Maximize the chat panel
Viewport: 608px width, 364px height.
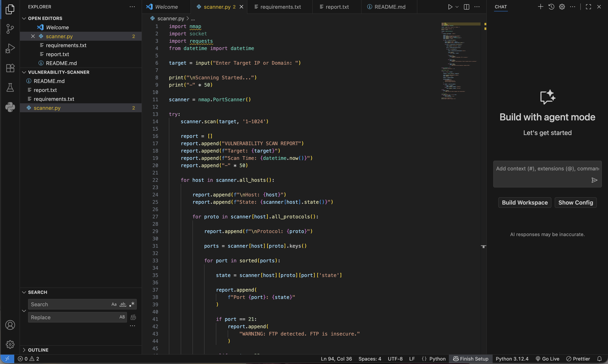[588, 7]
